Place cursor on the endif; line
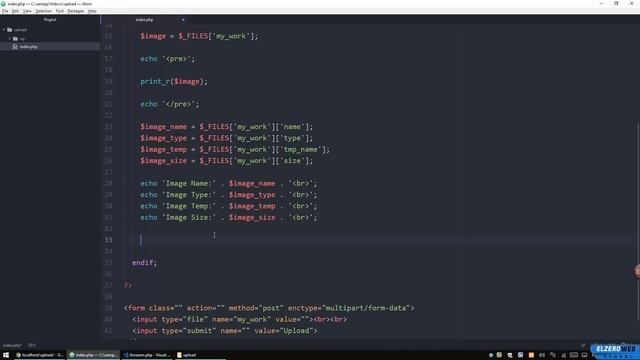Image resolution: width=640 pixels, height=360 pixels. [144, 262]
